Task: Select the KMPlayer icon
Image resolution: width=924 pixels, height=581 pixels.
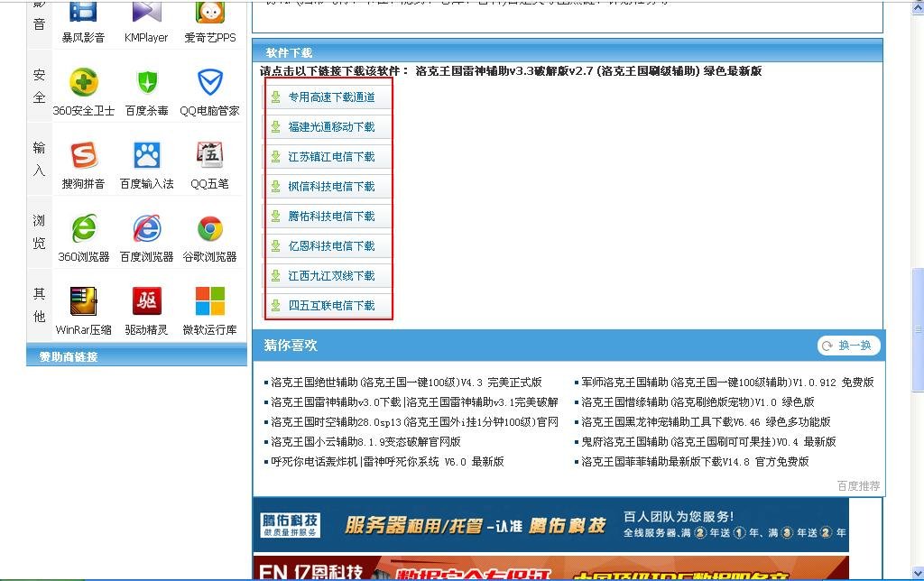Action: click(x=146, y=16)
